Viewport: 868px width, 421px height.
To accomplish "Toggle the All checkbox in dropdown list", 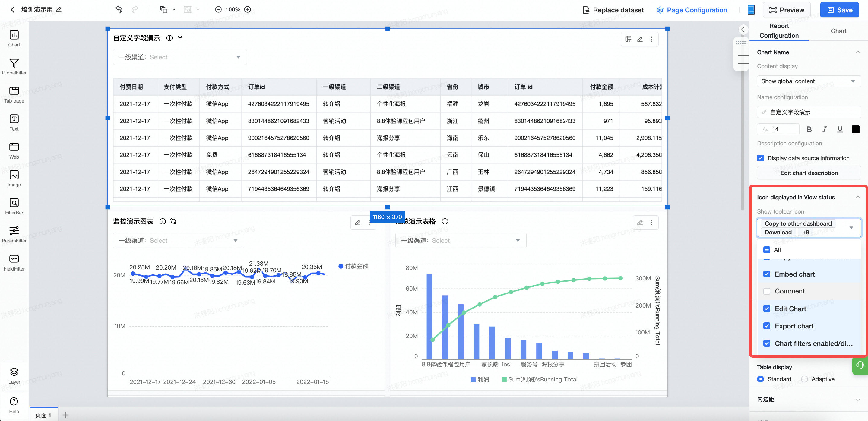I will (x=767, y=250).
